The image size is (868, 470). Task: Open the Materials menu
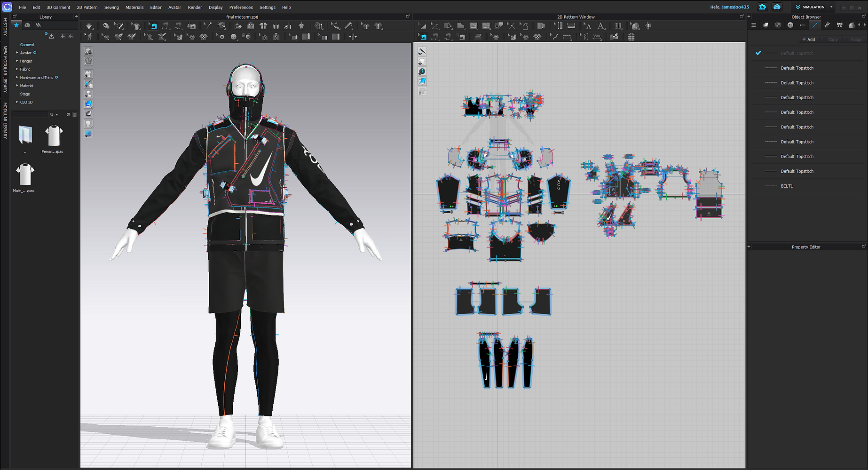pyautogui.click(x=134, y=7)
